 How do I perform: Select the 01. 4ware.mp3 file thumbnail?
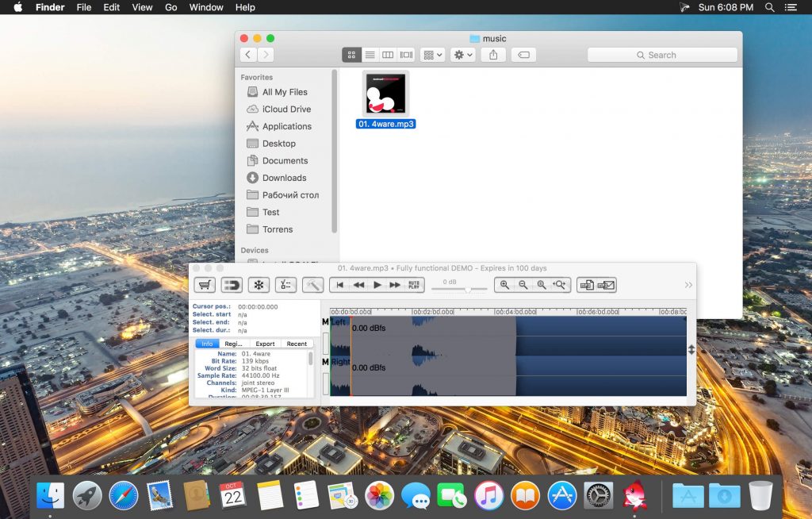coord(385,95)
